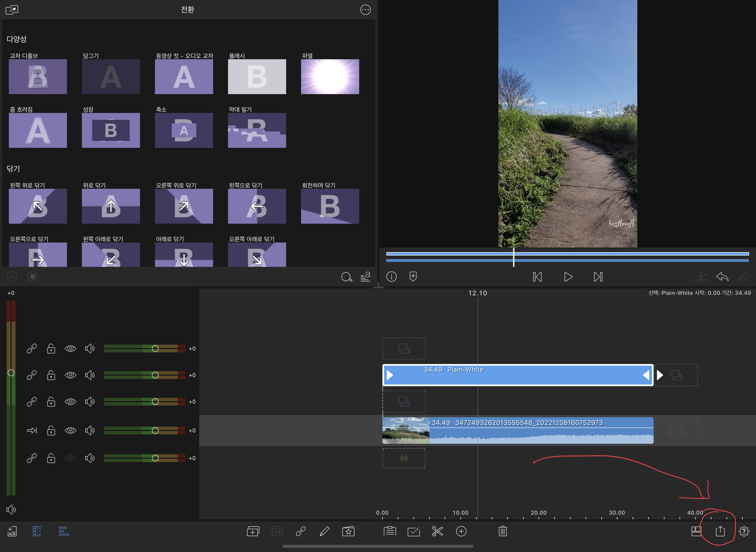Open search magnifier in transitions panel
The height and width of the screenshot is (552, 756).
(x=346, y=277)
